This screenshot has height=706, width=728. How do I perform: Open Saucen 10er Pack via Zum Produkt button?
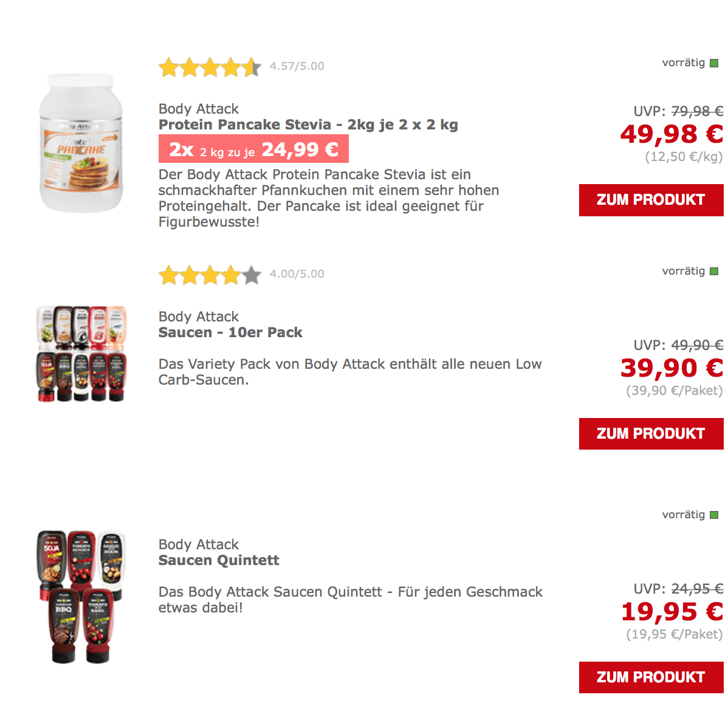[651, 434]
